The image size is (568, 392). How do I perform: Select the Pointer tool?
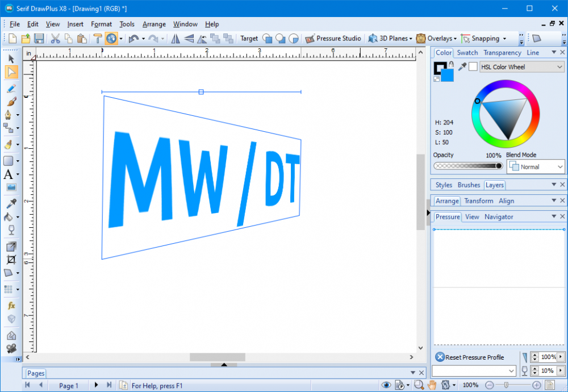10,59
